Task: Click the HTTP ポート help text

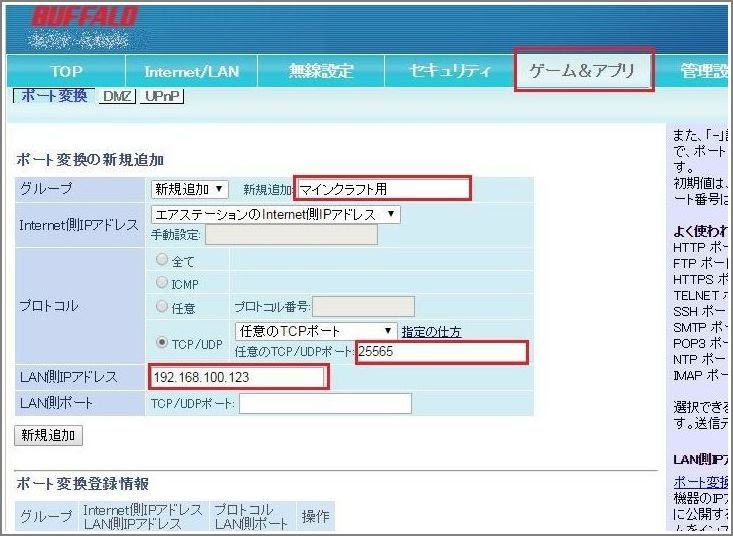Action: tap(701, 247)
